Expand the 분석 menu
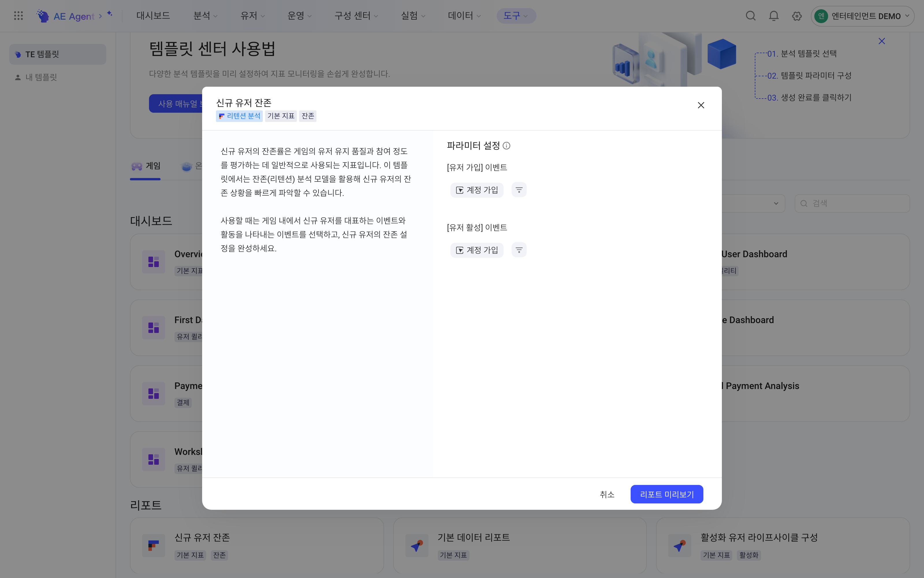 click(205, 16)
